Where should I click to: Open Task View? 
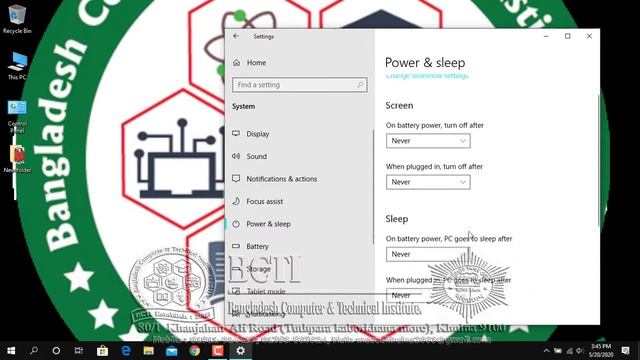pyautogui.click(x=79, y=351)
